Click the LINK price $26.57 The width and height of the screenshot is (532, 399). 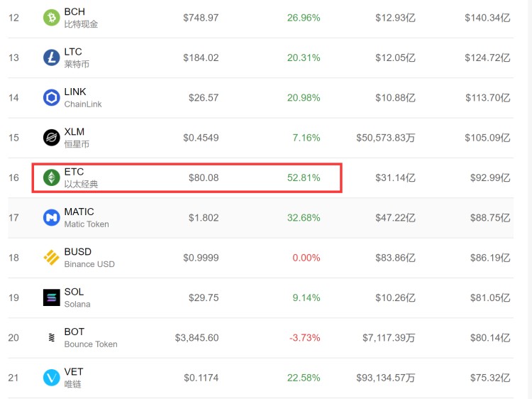pos(204,98)
